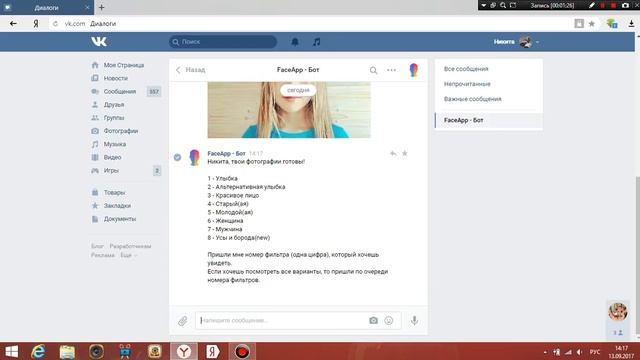Focus the message text input field

pos(282,320)
